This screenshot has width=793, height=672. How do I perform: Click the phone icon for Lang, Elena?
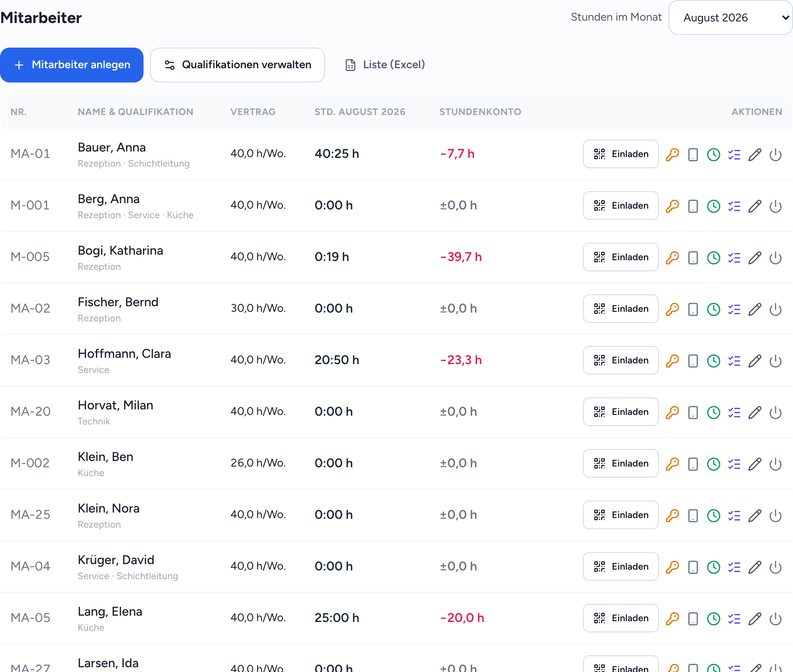click(693, 618)
